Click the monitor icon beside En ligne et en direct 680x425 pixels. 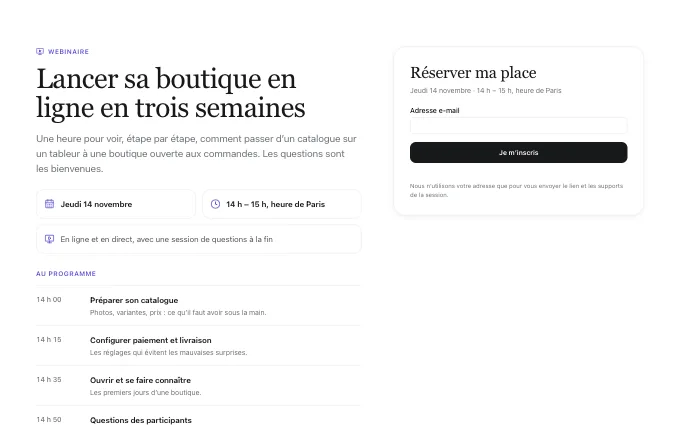49,239
